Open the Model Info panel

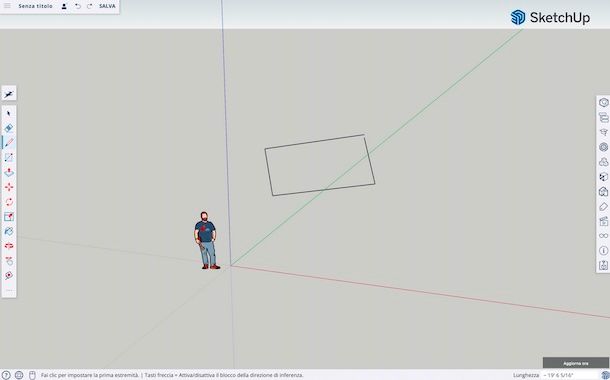pyautogui.click(x=603, y=250)
